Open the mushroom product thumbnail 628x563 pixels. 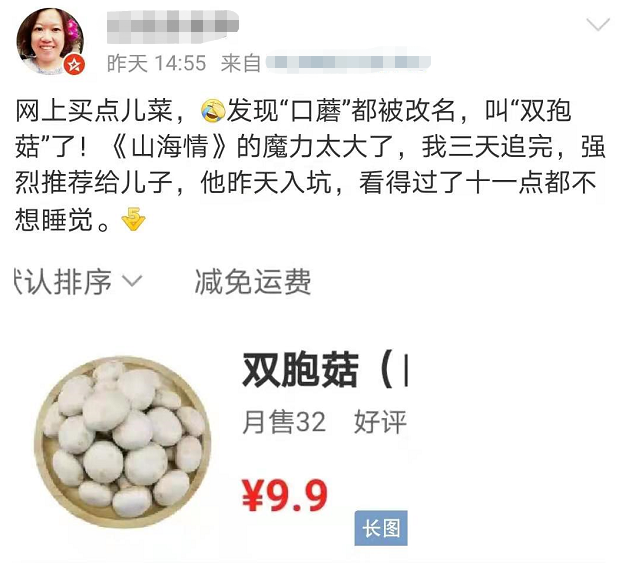[123, 442]
